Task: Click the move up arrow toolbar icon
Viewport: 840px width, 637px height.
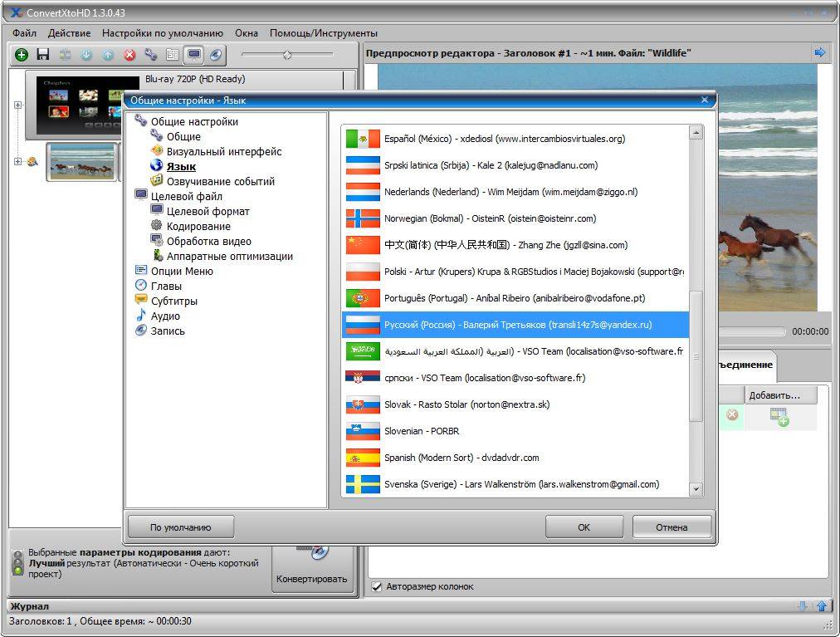Action: tap(108, 55)
